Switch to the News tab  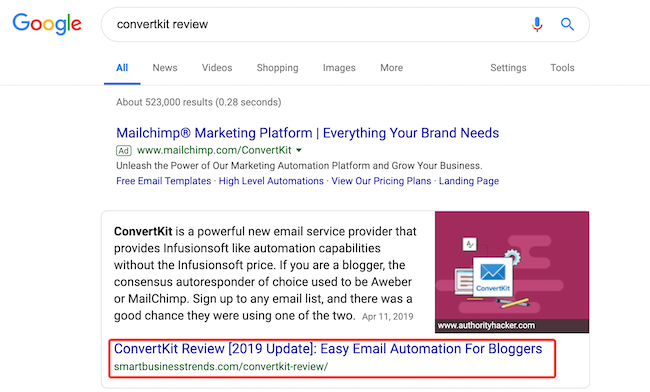165,68
